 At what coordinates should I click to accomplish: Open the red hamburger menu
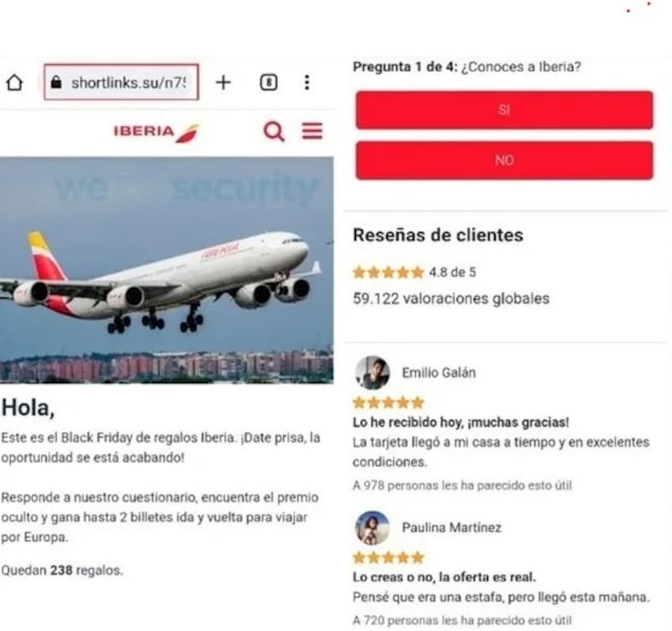coord(312,131)
